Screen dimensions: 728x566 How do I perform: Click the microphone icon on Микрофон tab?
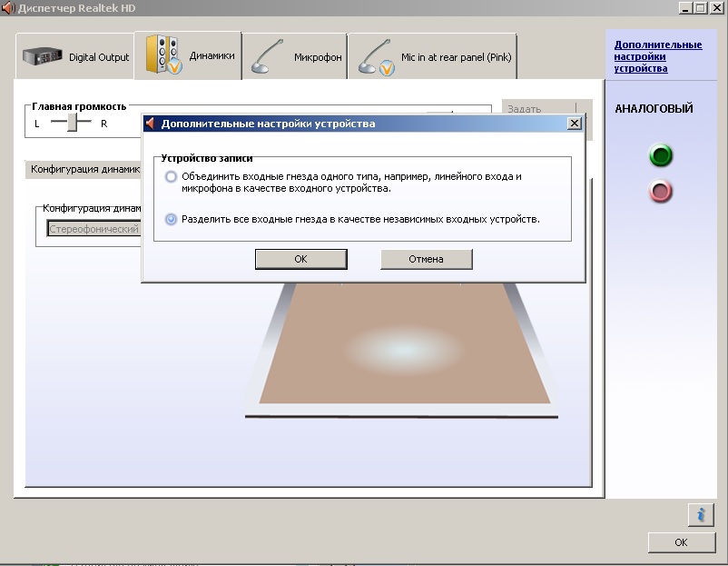267,56
